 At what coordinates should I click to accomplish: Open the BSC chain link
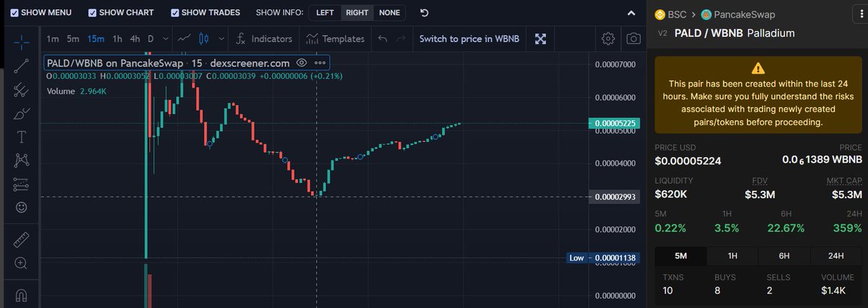pyautogui.click(x=677, y=14)
